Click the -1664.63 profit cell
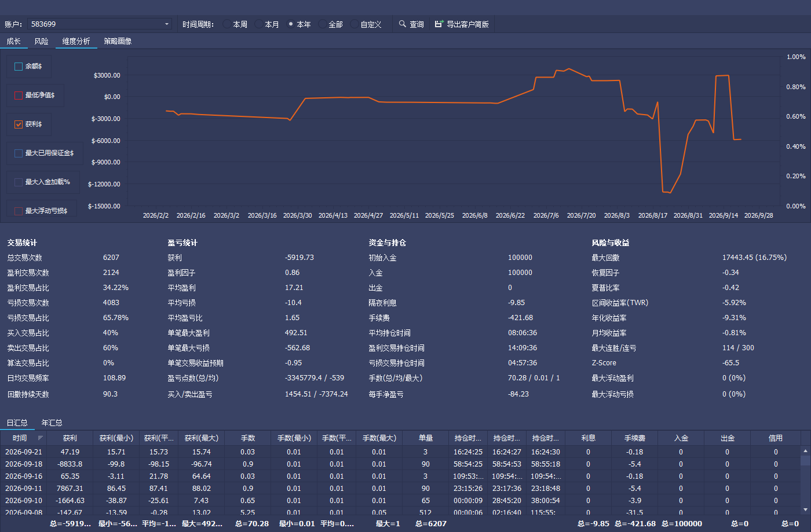The height and width of the screenshot is (532, 811). click(70, 501)
